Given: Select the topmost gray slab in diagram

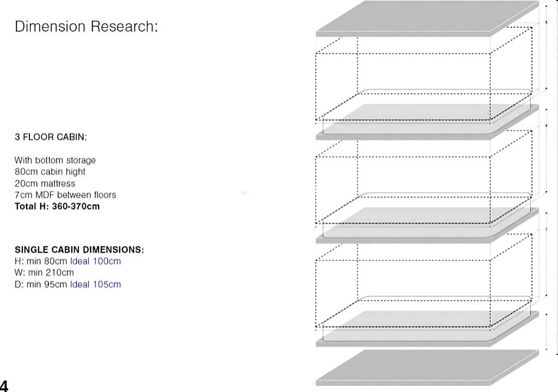Looking at the screenshot, I should coord(425,18).
